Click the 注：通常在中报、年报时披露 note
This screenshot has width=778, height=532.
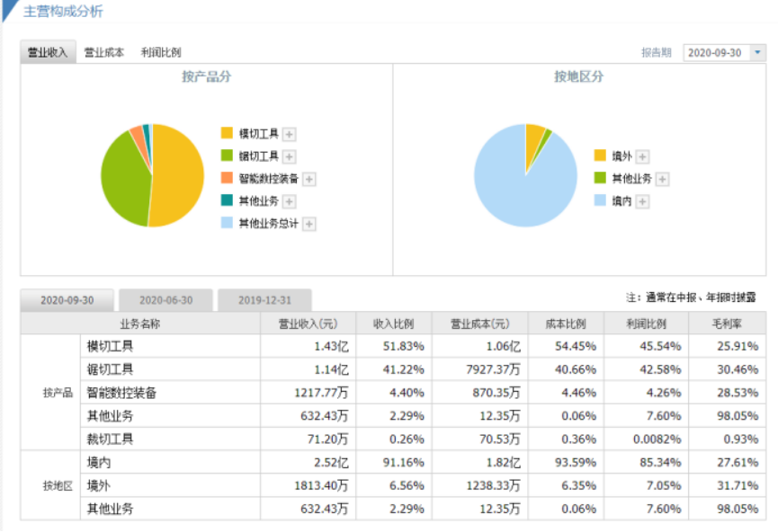691,297
